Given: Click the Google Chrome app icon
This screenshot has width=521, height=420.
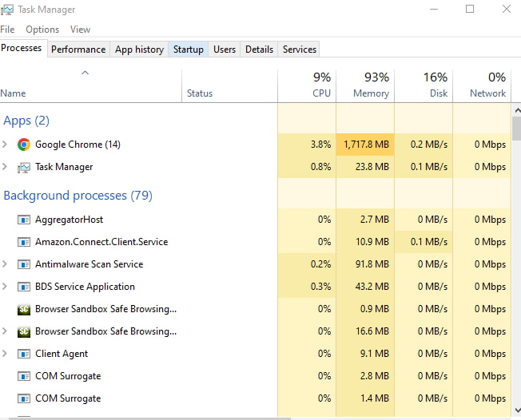Looking at the screenshot, I should 24,145.
